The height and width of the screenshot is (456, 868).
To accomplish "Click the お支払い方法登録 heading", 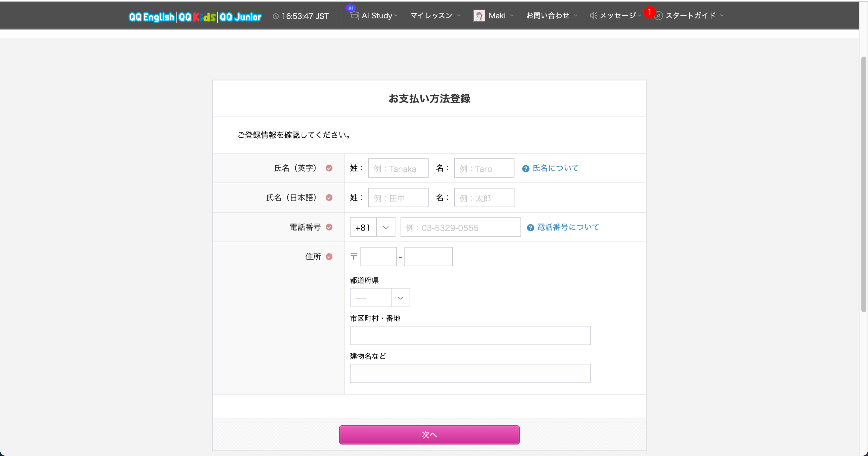I will point(429,99).
